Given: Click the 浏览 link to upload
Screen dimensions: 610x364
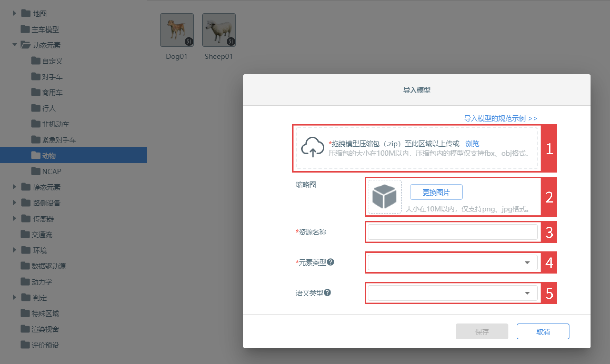Looking at the screenshot, I should 472,144.
